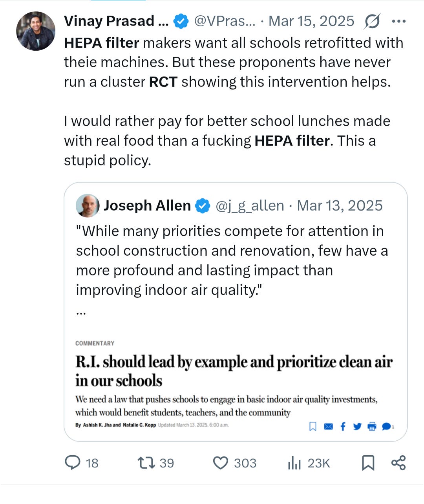The width and height of the screenshot is (424, 504).
Task: Click the printer icon in article preview
Action: (x=372, y=426)
